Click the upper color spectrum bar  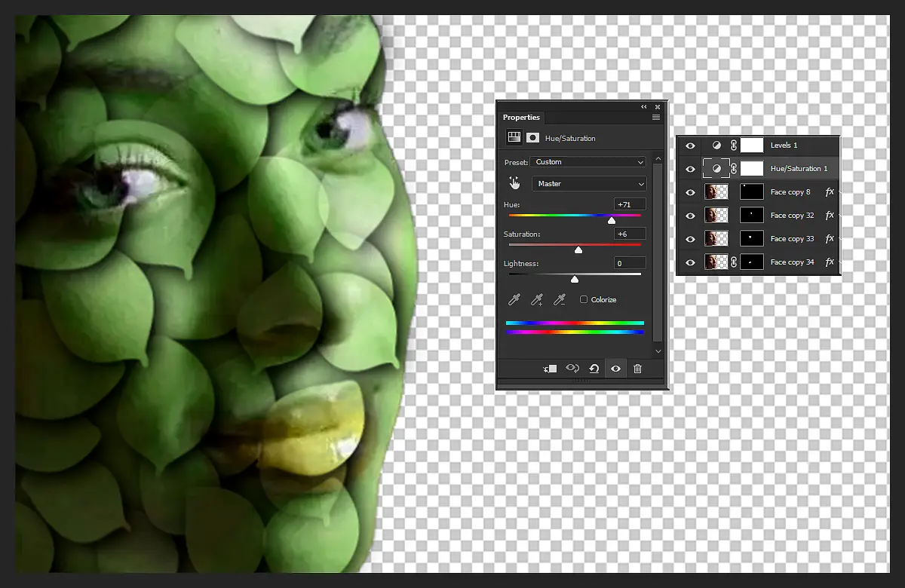click(575, 323)
